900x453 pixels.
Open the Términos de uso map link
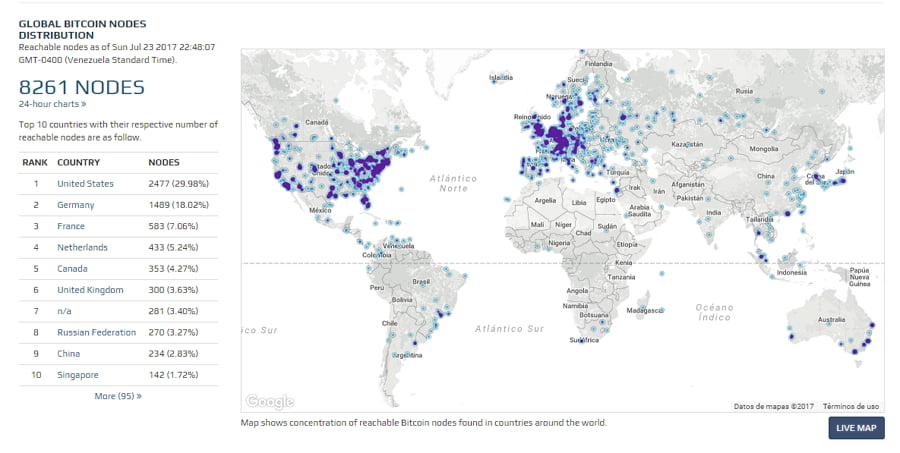[853, 406]
